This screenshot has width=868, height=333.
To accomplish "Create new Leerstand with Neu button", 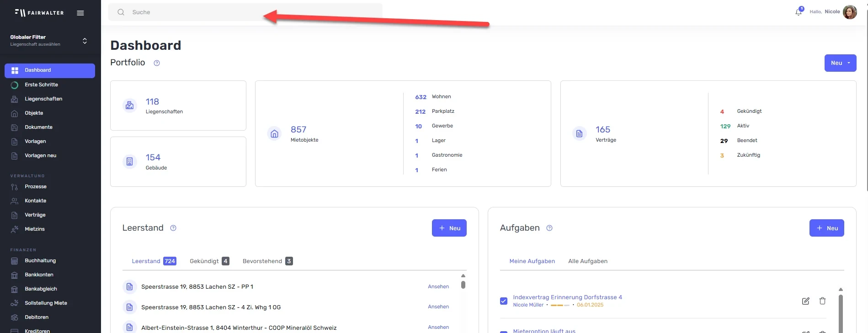I will 449,228.
